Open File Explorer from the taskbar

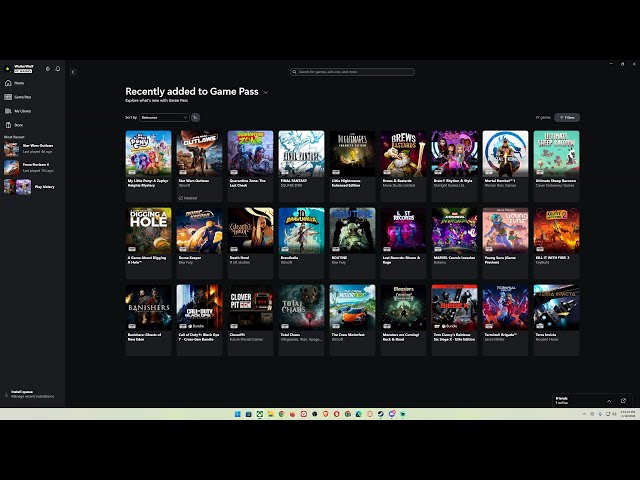(271, 414)
